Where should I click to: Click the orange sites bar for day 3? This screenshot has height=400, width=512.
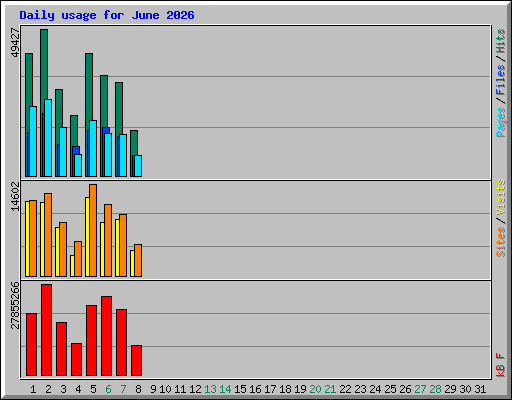tap(63, 249)
